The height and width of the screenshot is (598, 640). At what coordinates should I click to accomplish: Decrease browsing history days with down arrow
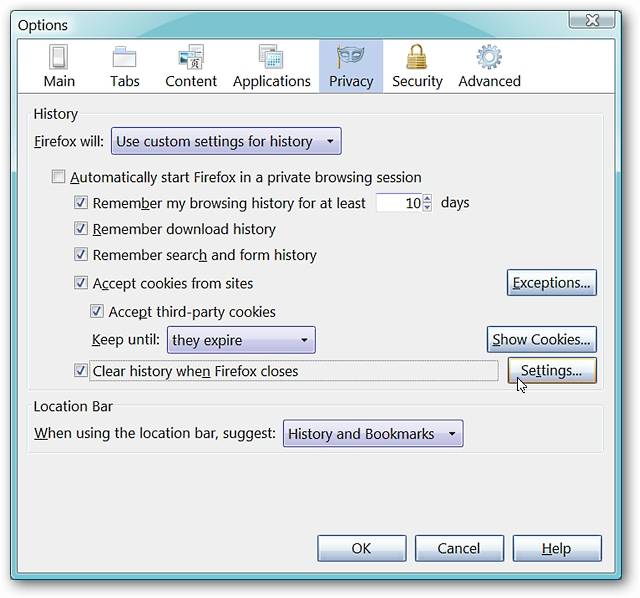(427, 207)
